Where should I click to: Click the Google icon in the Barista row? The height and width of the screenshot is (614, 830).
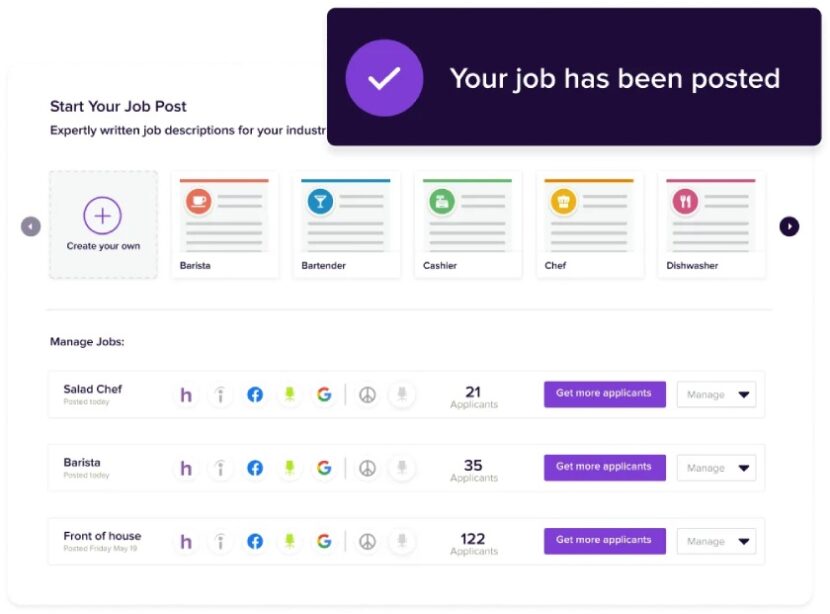point(323,467)
